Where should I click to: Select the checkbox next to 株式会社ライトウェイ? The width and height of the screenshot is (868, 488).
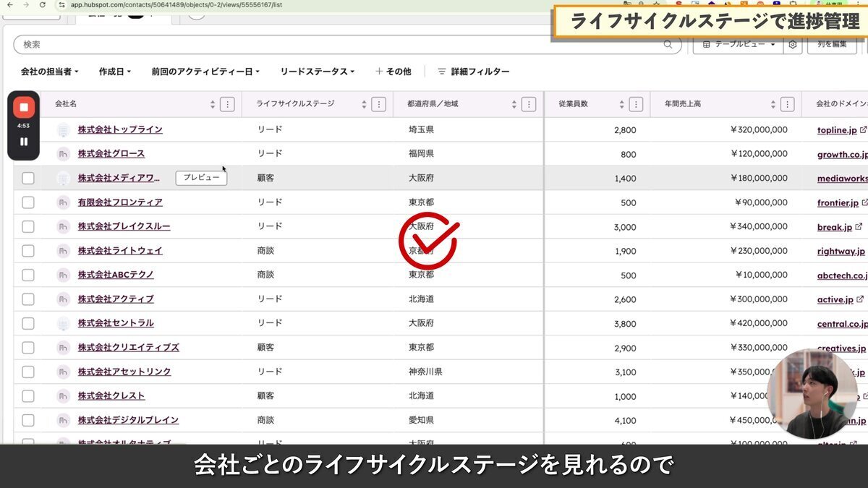[x=27, y=250]
